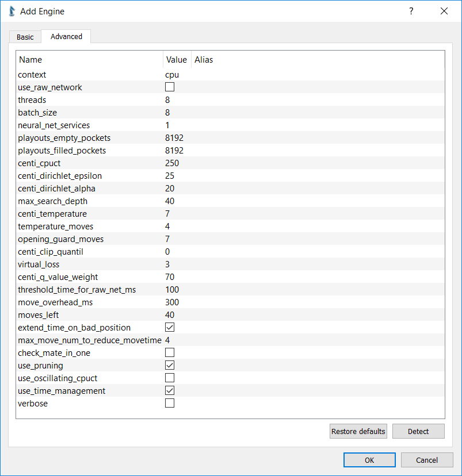This screenshot has height=476, width=462.
Task: Select the context value cpu
Action: pos(172,75)
